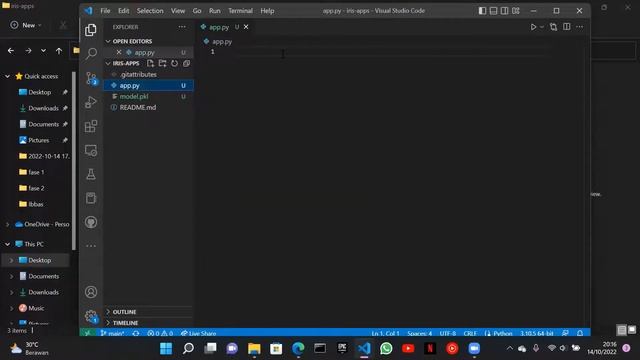The height and width of the screenshot is (360, 640).
Task: Show additional views ellipsis in activity bar
Action: click(91, 246)
